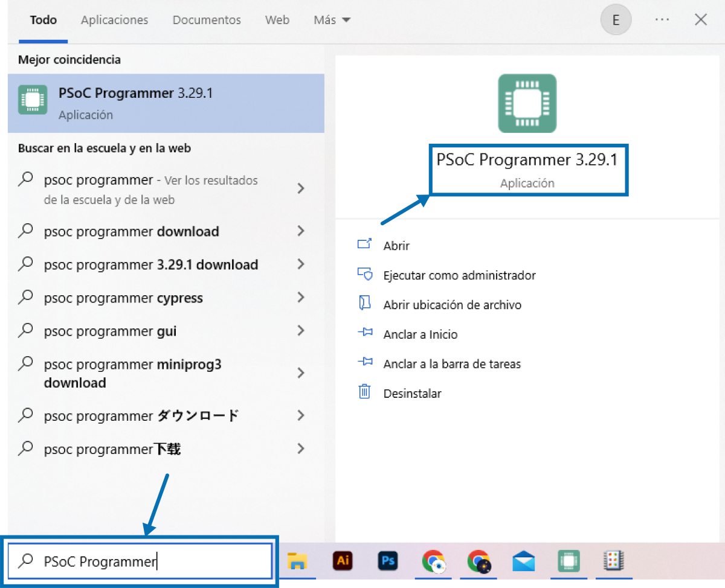Screen dimensions: 725x588
Task: Close the search panel with the X
Action: (x=701, y=20)
